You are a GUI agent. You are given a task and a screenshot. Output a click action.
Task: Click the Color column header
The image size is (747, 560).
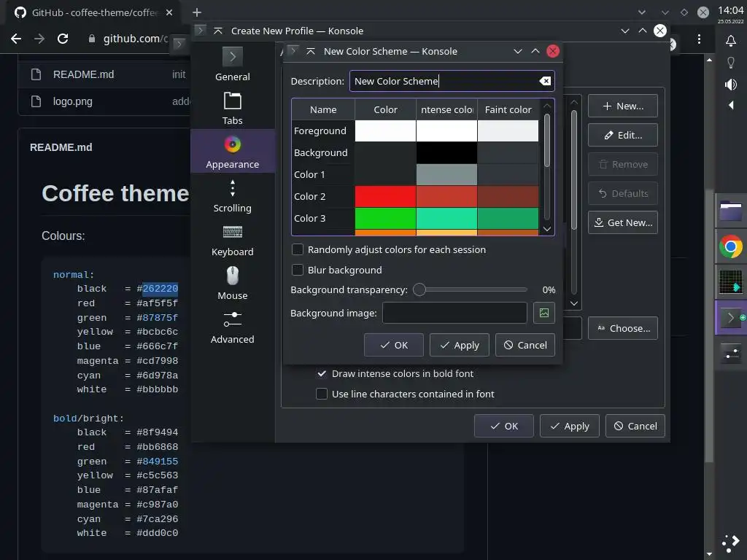pos(385,109)
